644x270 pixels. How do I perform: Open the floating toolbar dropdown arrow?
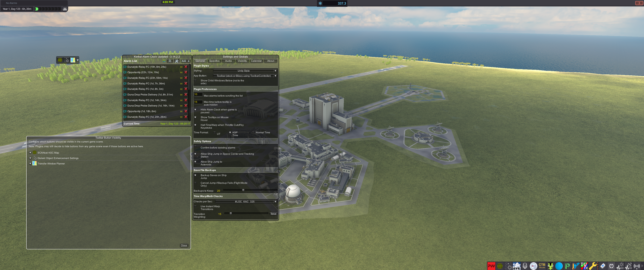[x=78, y=60]
